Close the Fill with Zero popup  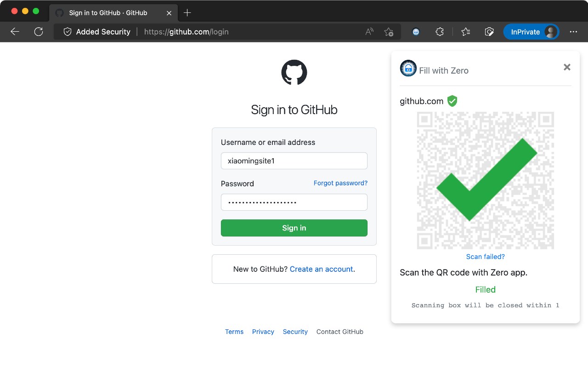(x=567, y=67)
